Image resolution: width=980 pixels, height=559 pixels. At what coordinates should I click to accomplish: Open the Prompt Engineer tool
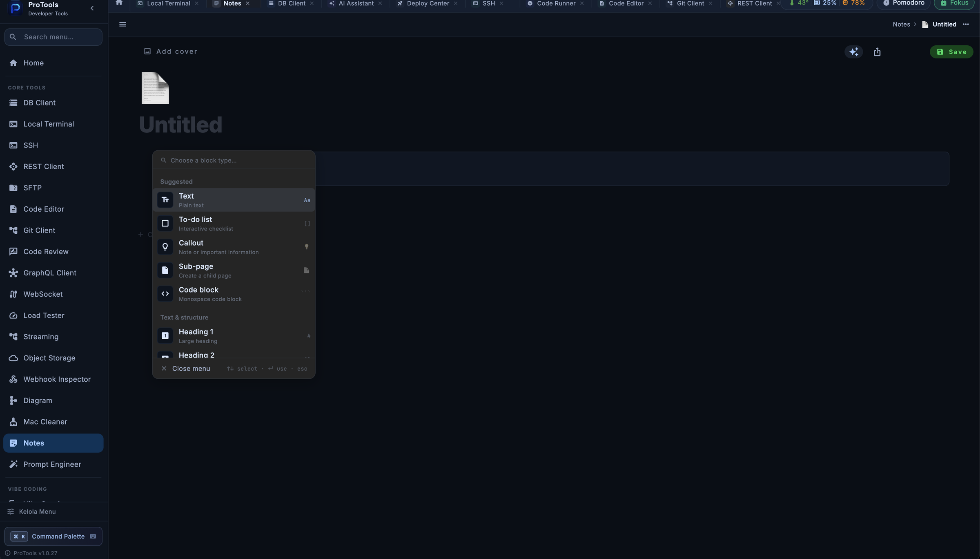[53, 464]
